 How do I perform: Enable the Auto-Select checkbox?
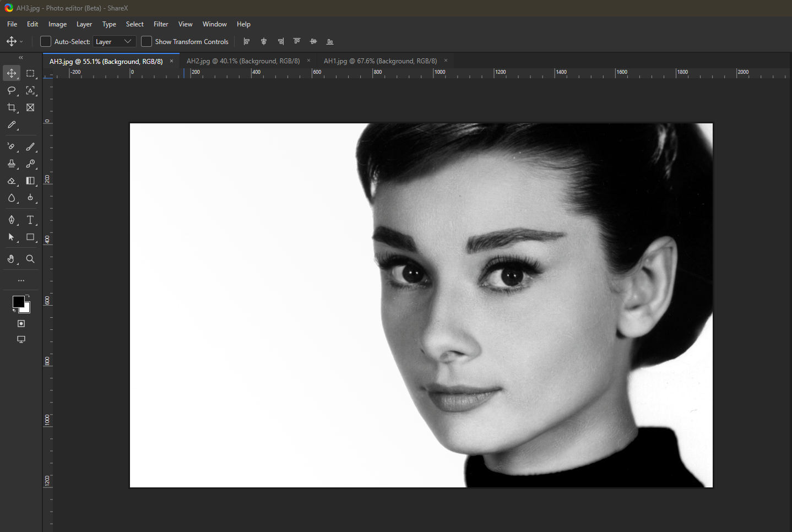(x=46, y=41)
